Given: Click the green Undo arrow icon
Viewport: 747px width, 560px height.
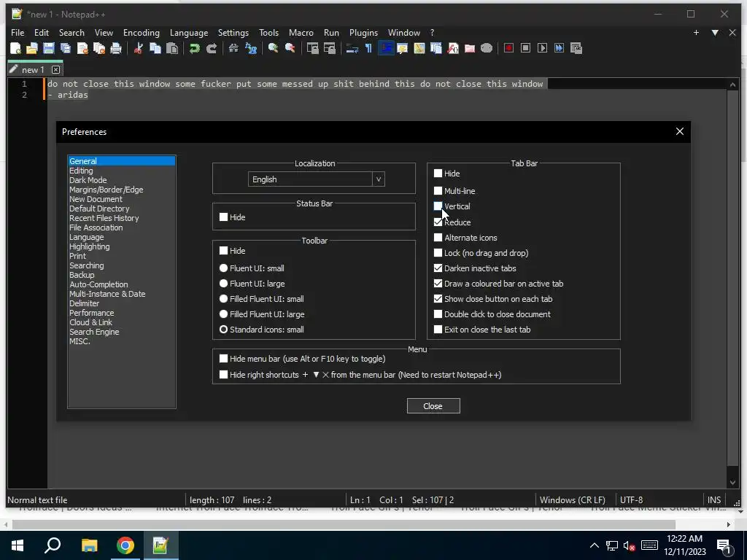Looking at the screenshot, I should point(194,48).
